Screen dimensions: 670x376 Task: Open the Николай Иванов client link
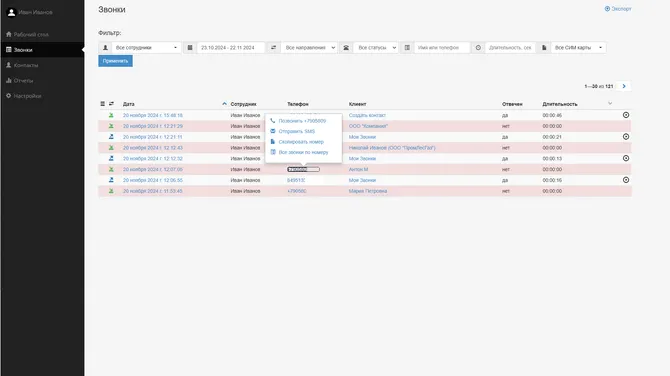coord(392,148)
